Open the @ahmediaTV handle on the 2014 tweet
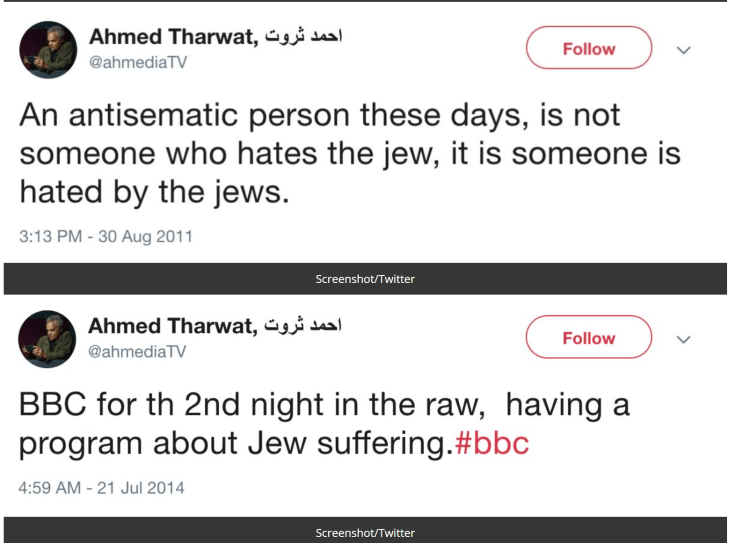 click(x=138, y=352)
